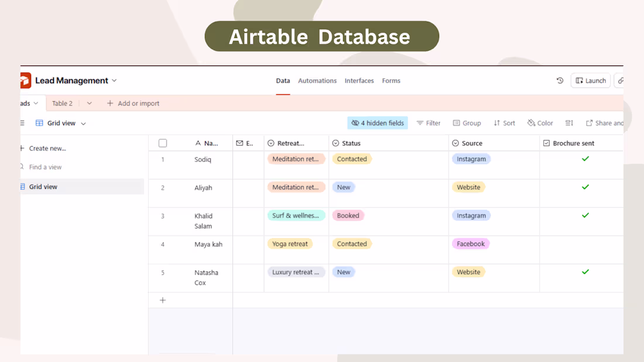Click the Name column text type icon

pos(198,143)
